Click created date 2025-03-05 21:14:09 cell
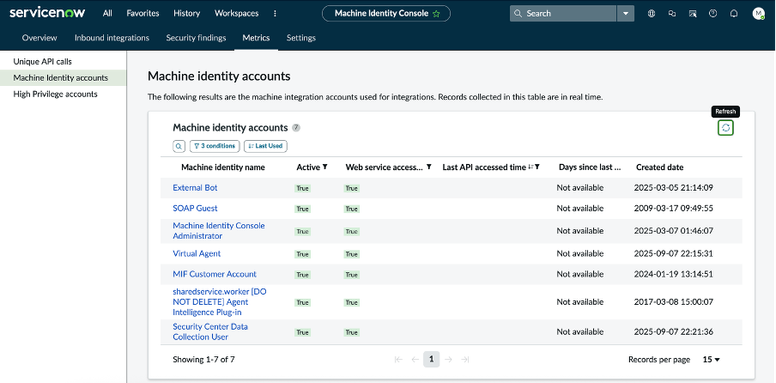Image resolution: width=776 pixels, height=383 pixels. [674, 188]
